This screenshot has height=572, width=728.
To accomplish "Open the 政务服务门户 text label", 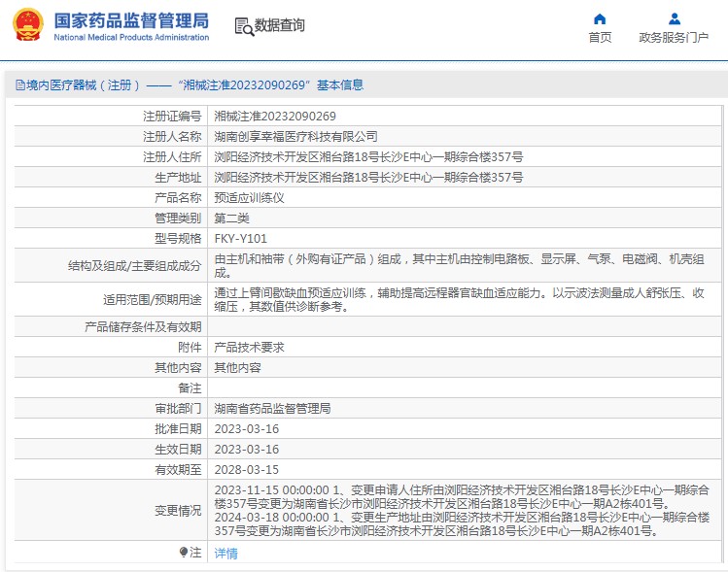I will point(674,38).
